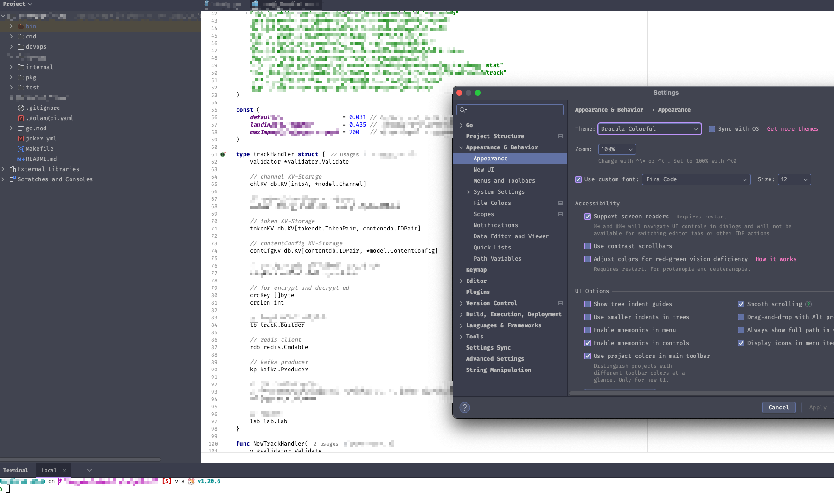Open the Fira Code font dropdown

tap(695, 179)
